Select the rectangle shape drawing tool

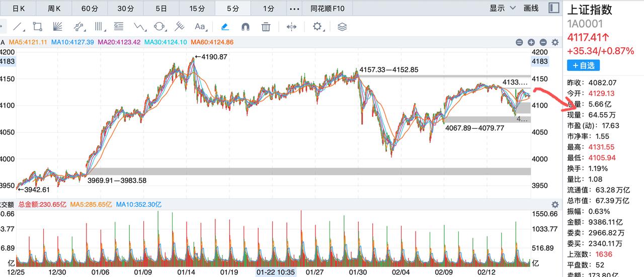click(37, 26)
